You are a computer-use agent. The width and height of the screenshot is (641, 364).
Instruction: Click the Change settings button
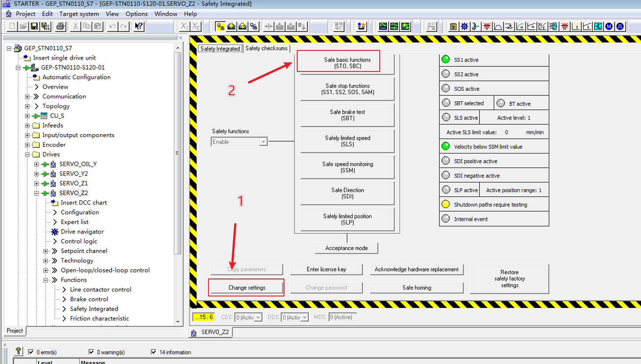[247, 288]
